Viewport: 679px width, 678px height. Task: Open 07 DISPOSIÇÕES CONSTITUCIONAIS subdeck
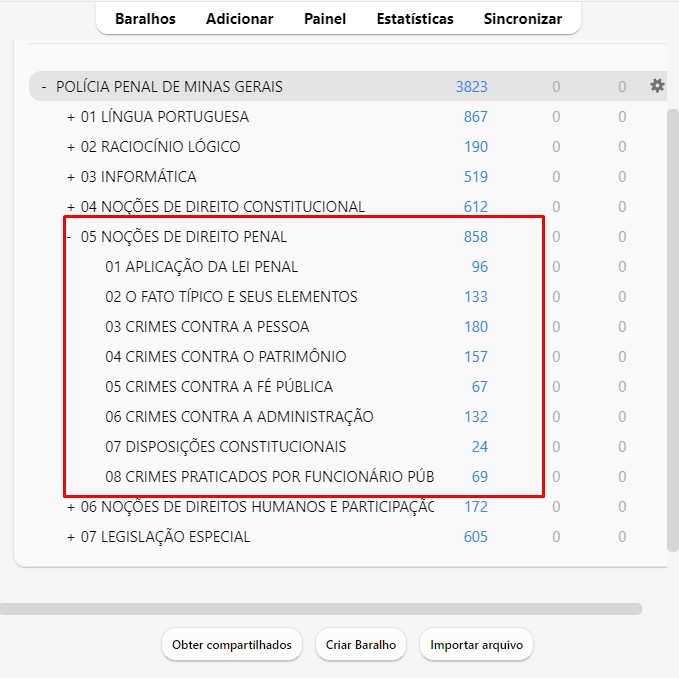click(x=226, y=447)
